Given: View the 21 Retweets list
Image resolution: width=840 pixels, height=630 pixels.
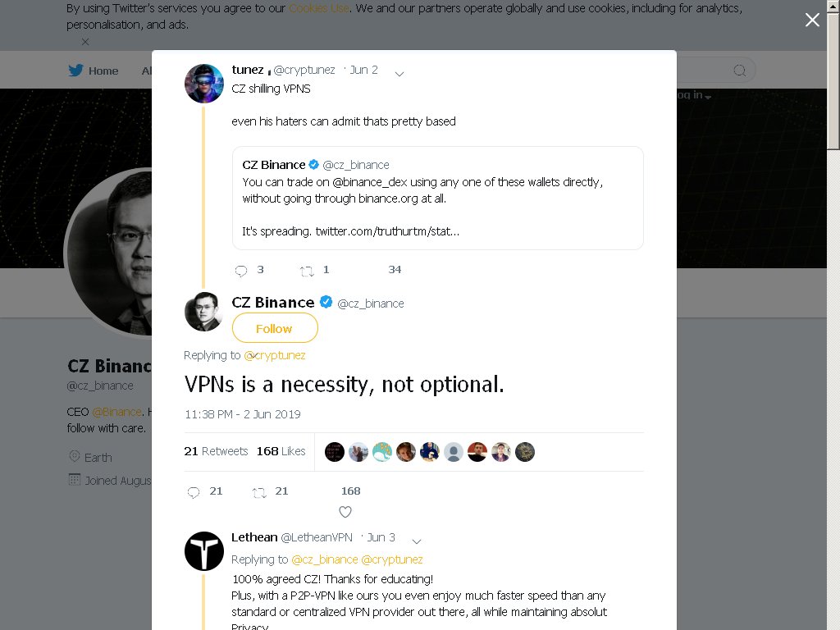Looking at the screenshot, I should tap(216, 451).
